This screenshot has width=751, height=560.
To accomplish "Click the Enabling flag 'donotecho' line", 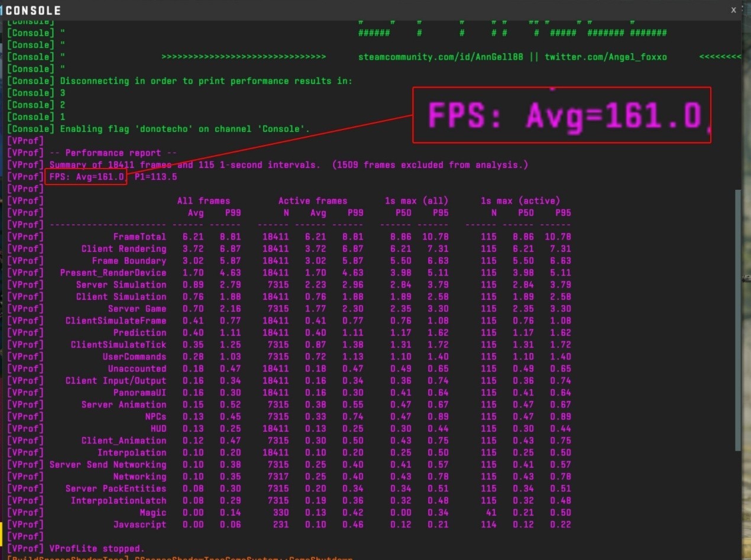I will [184, 128].
